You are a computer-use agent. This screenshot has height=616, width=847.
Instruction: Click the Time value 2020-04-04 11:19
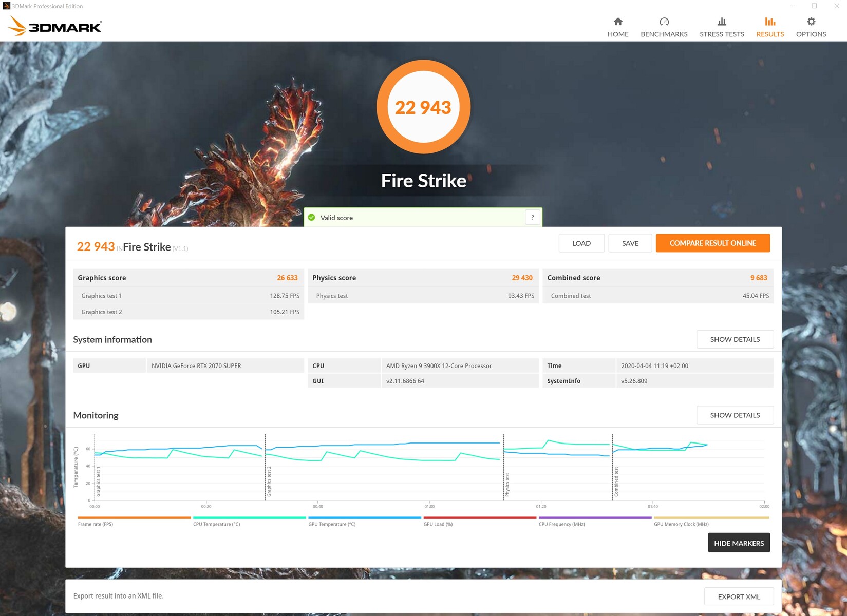654,366
